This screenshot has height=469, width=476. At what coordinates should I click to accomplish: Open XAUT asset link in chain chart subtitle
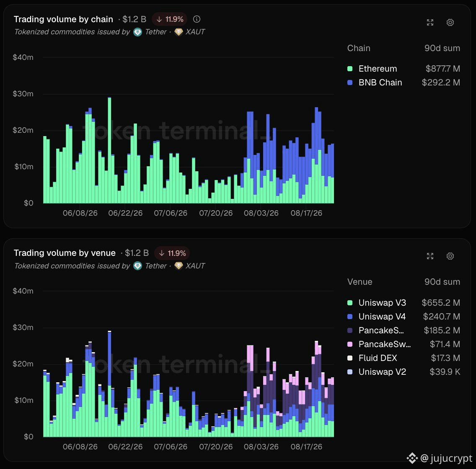pyautogui.click(x=195, y=32)
